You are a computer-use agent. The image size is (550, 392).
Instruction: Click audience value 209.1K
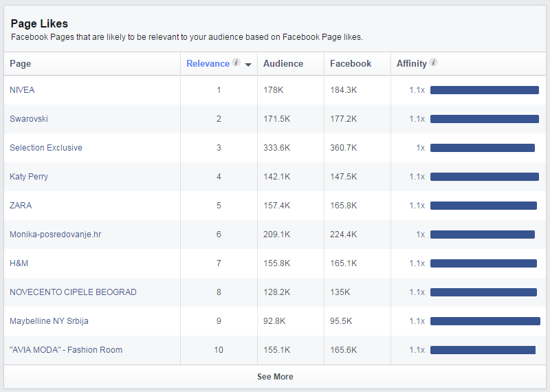click(277, 234)
